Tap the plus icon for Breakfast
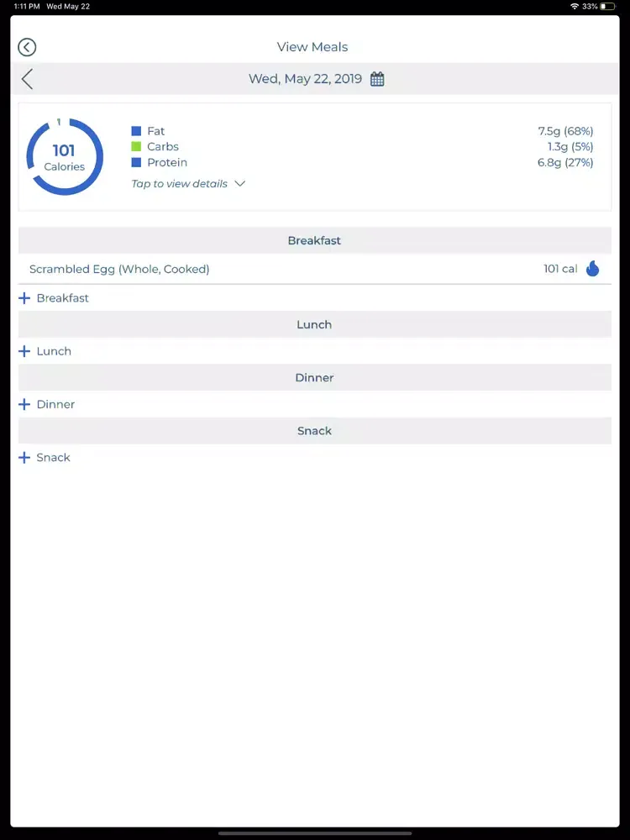 pos(24,298)
